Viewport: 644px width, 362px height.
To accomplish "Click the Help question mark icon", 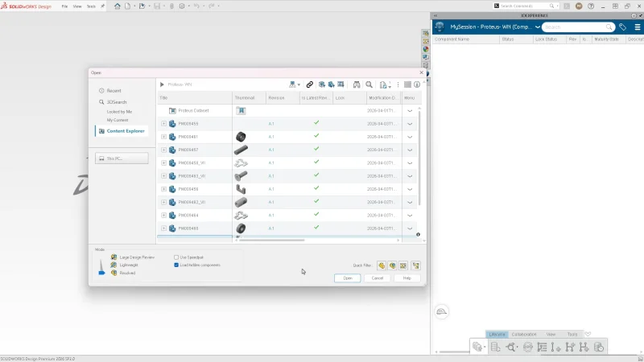I will point(591,6).
